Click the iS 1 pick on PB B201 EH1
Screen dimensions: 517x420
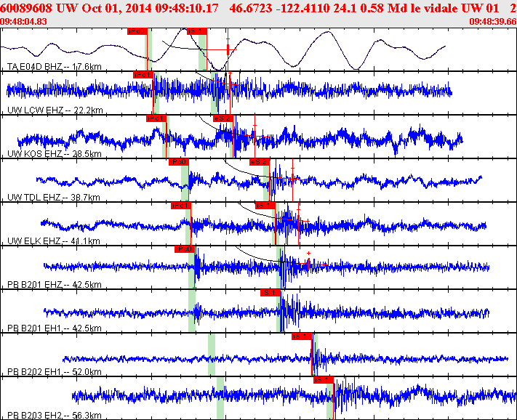pos(270,293)
